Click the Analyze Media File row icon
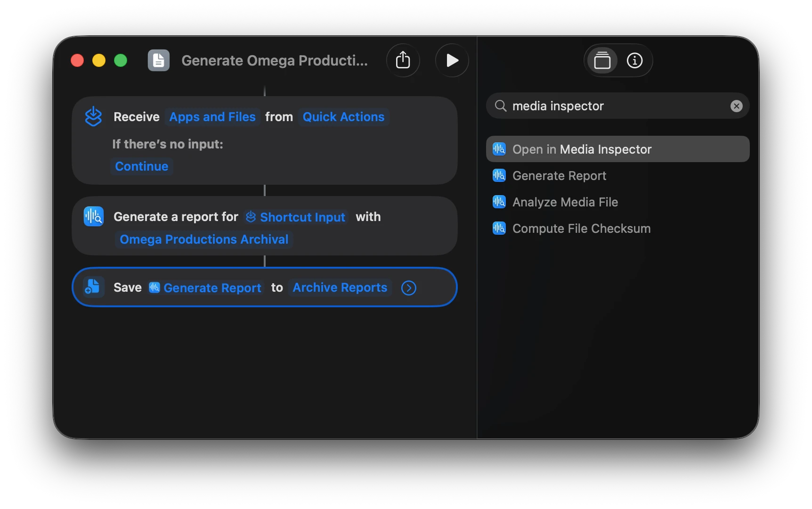Image resolution: width=812 pixels, height=509 pixels. [x=499, y=202]
